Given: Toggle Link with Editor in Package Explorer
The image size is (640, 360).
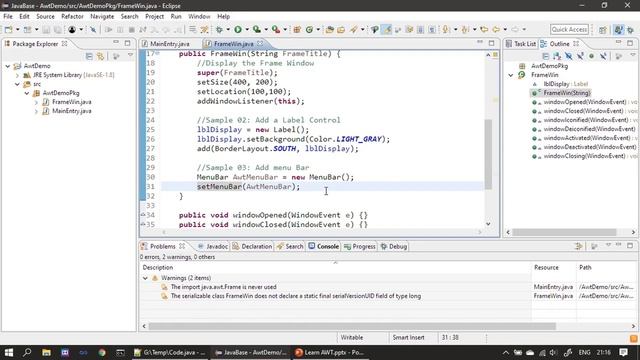Looking at the screenshot, I should coord(100,56).
